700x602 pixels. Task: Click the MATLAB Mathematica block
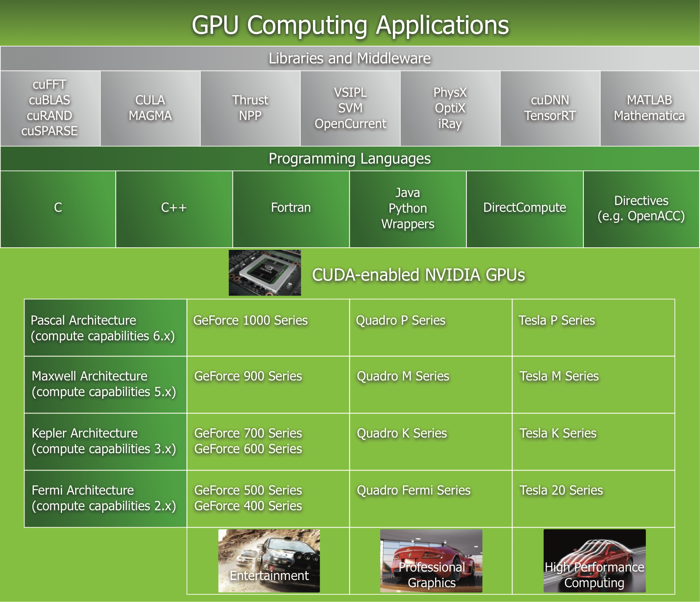(x=649, y=108)
